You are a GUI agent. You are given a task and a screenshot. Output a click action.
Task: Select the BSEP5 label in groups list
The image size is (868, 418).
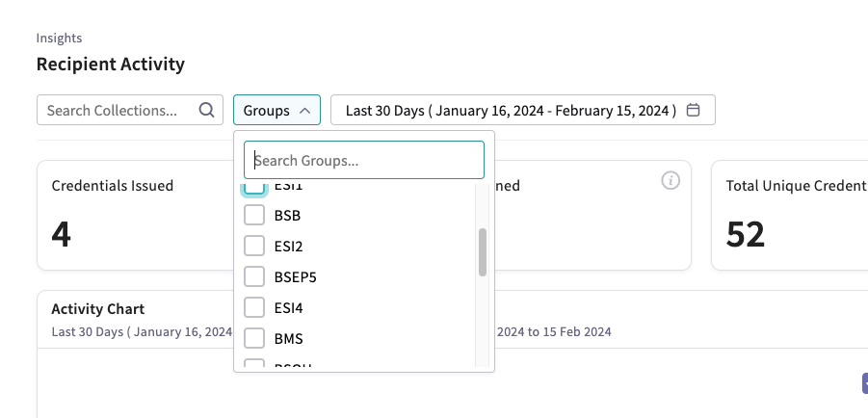click(x=295, y=276)
